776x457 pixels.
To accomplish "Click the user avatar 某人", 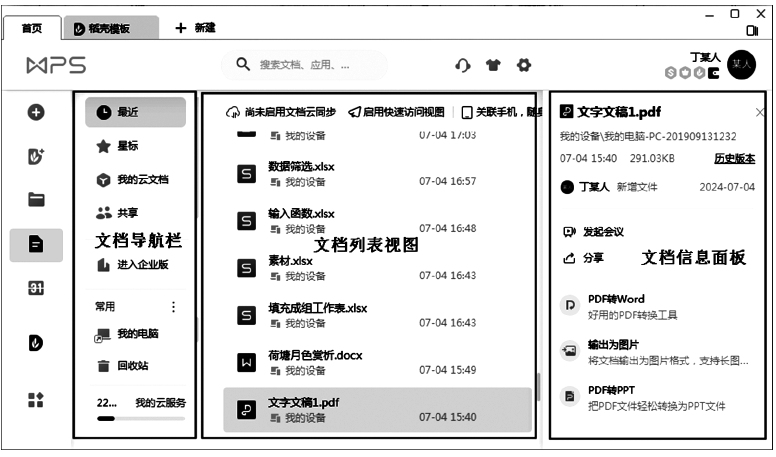I will tap(741, 63).
